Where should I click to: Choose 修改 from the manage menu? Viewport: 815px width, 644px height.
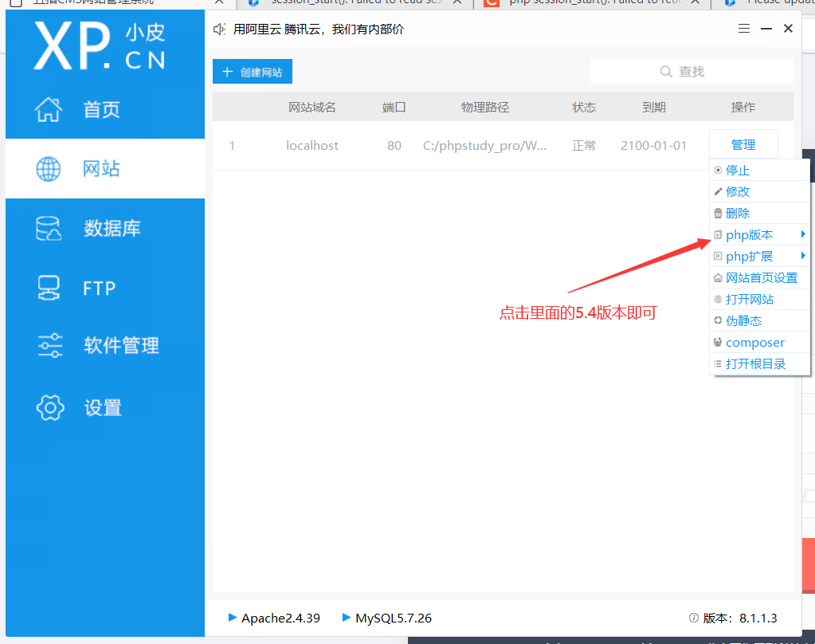tap(759, 191)
